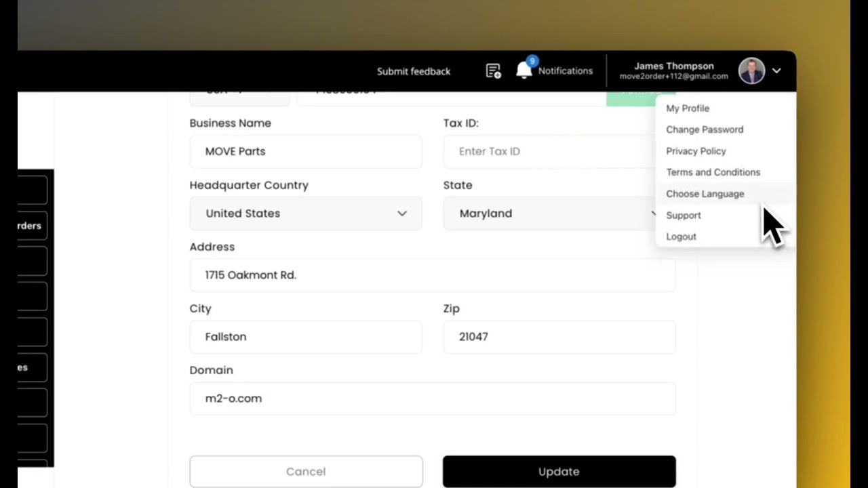Choose Change Password menu option
868x488 pixels.
click(705, 129)
